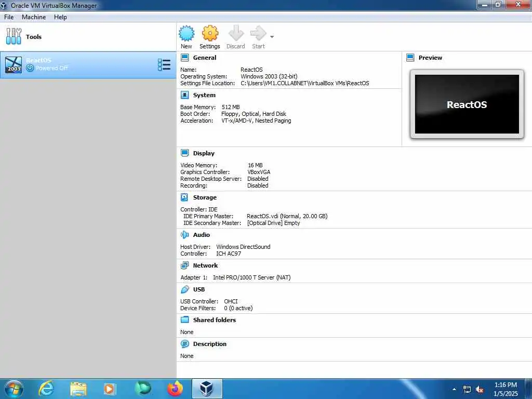Click the Audio section speaker icon
This screenshot has width=532, height=399.
pyautogui.click(x=185, y=234)
